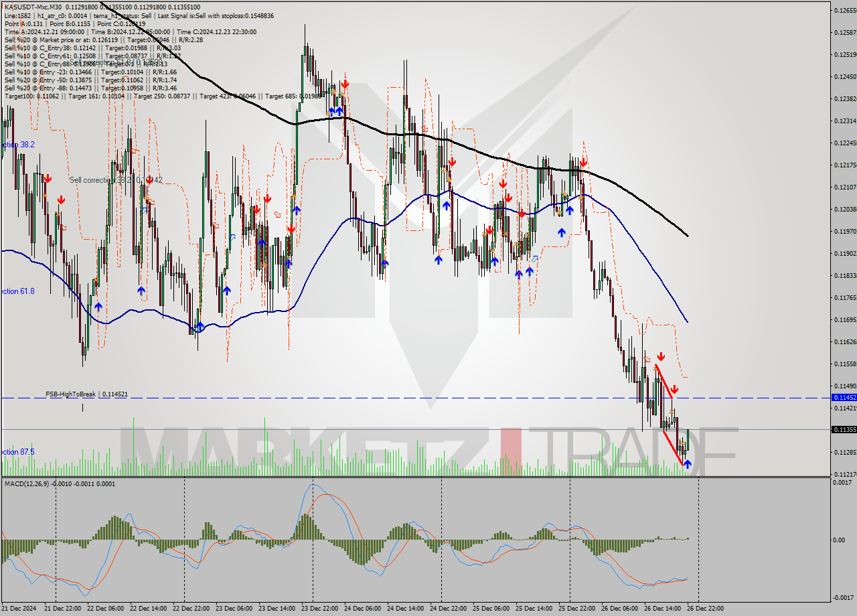This screenshot has height=616, width=857.
Task: Click the '22 Dec 14:00' time label
Action: pos(148,608)
